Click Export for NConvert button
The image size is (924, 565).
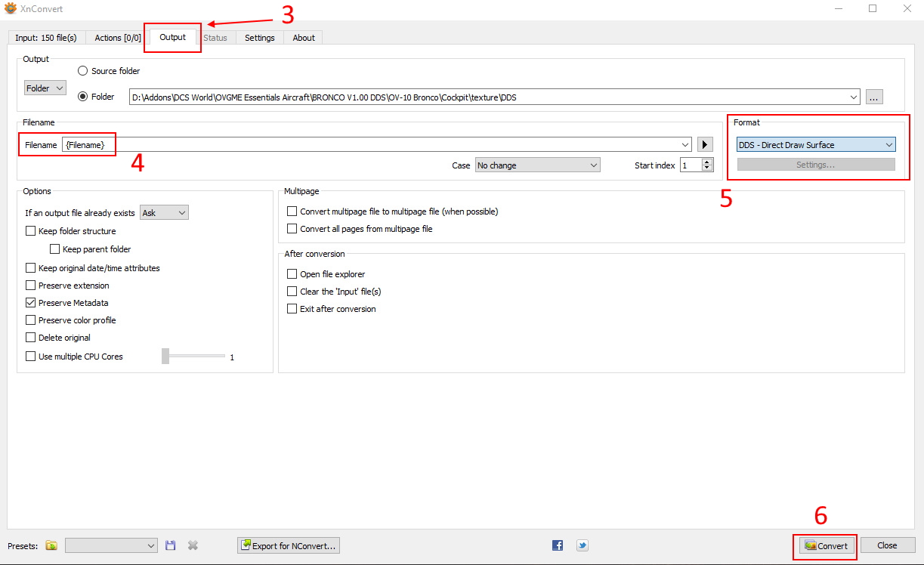289,545
